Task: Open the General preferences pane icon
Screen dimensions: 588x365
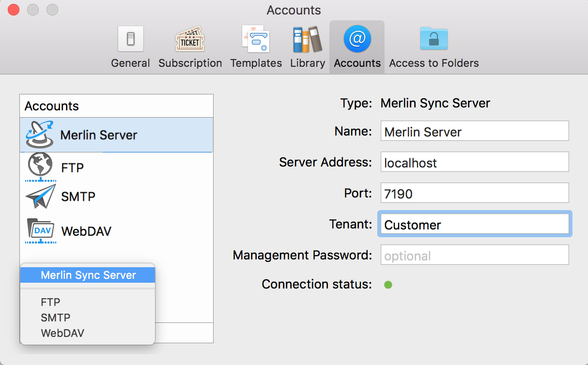Action: (130, 39)
